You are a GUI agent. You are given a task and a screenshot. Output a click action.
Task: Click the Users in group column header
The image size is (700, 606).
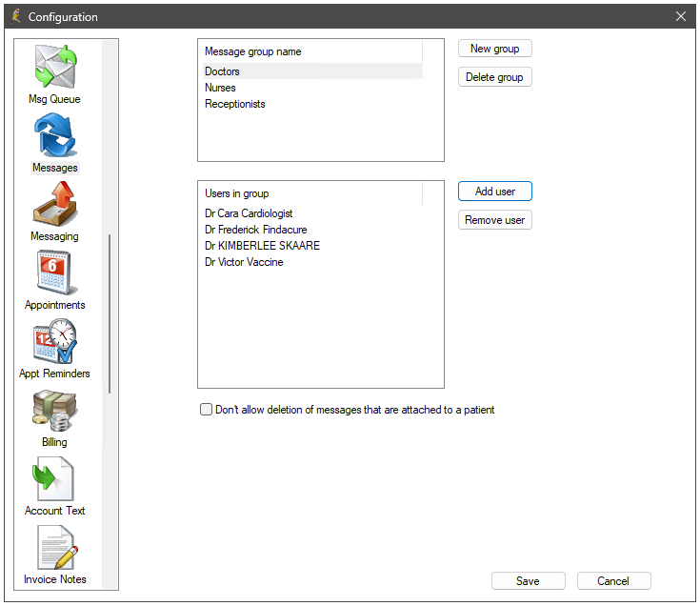point(310,193)
